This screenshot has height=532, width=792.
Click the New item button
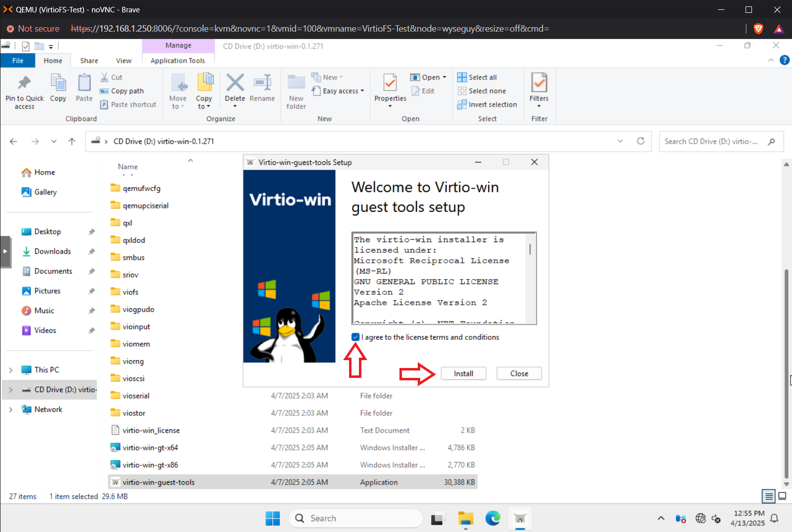(327, 77)
